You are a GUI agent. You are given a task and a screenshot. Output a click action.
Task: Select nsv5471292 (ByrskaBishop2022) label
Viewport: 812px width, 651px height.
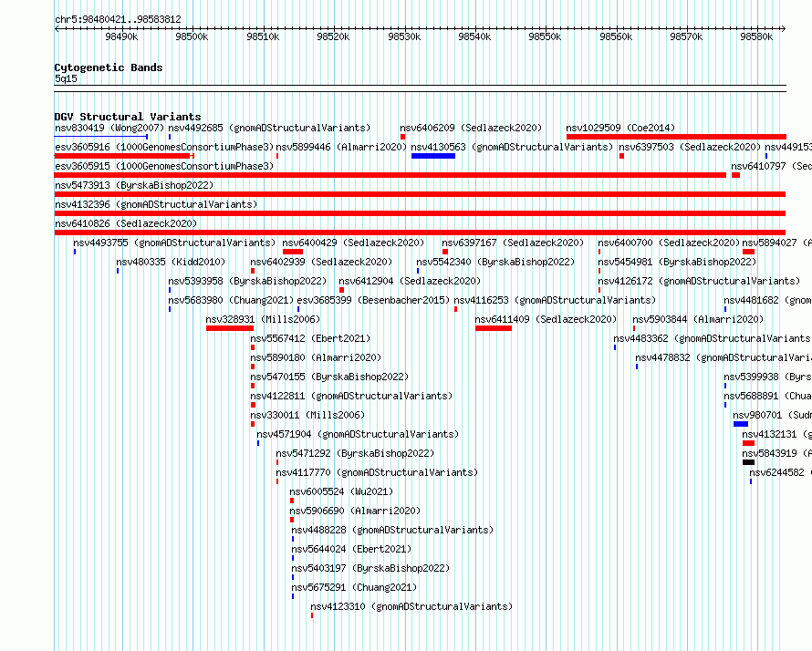coord(355,453)
